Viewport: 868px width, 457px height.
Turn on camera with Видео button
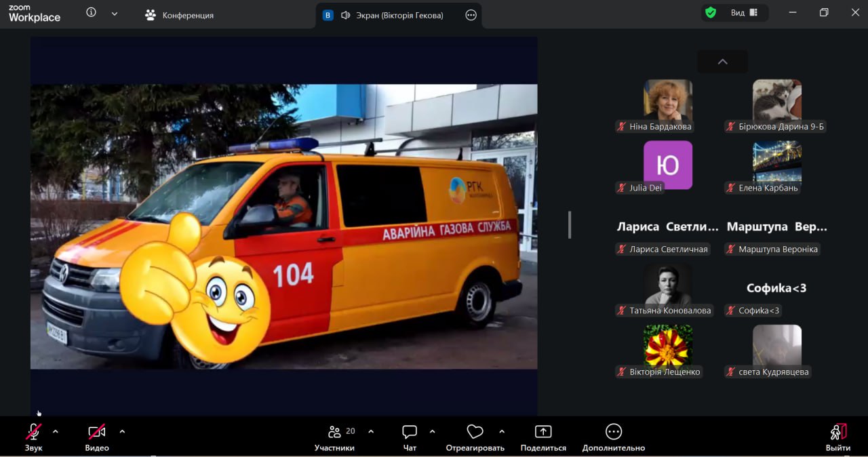tap(97, 437)
